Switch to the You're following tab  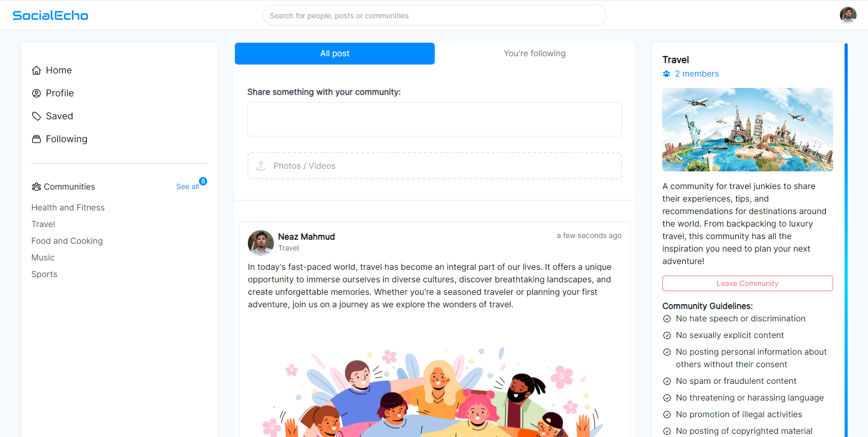[534, 54]
